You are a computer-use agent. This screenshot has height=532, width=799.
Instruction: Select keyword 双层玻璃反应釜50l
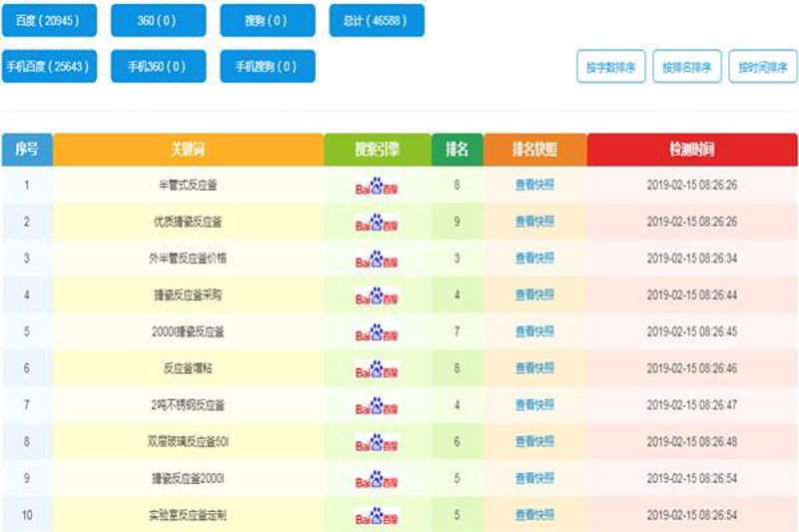coord(188,441)
